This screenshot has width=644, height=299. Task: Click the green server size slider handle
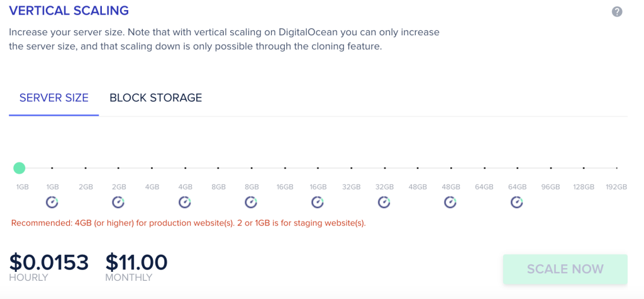pos(19,168)
